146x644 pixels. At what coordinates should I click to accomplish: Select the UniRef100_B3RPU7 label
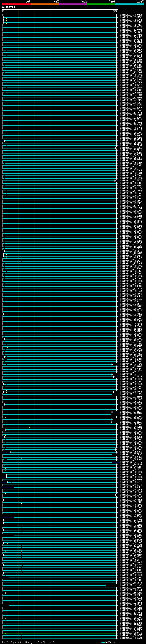tap(131, 367)
